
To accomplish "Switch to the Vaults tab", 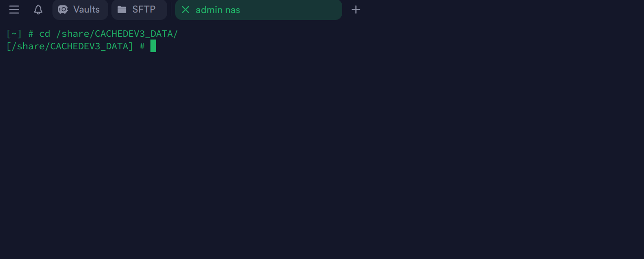I will tap(80, 9).
